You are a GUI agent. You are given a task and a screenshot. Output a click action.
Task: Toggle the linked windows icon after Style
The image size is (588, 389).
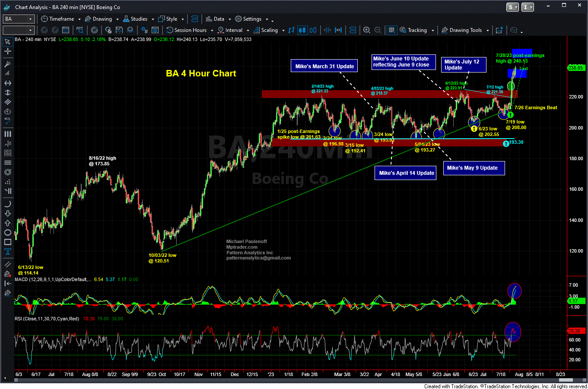coord(194,19)
